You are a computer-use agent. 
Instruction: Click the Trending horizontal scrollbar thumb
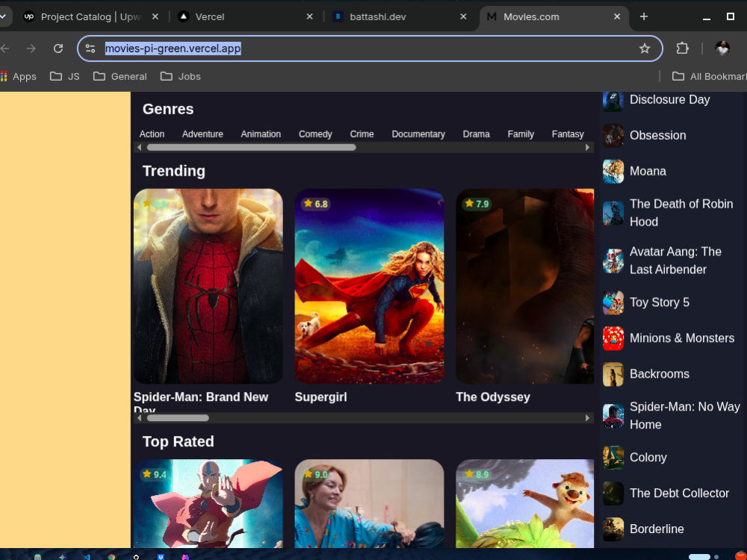point(178,418)
